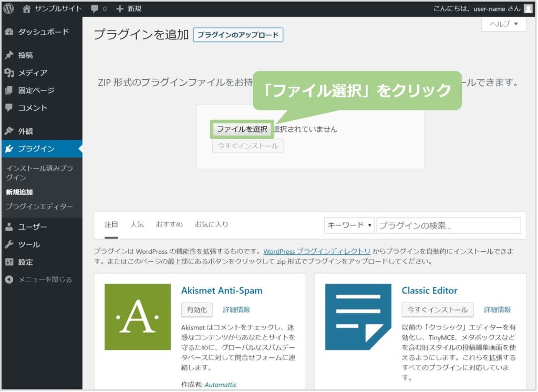Switch to the 人気 tab
This screenshot has height=392, width=538.
click(x=137, y=224)
